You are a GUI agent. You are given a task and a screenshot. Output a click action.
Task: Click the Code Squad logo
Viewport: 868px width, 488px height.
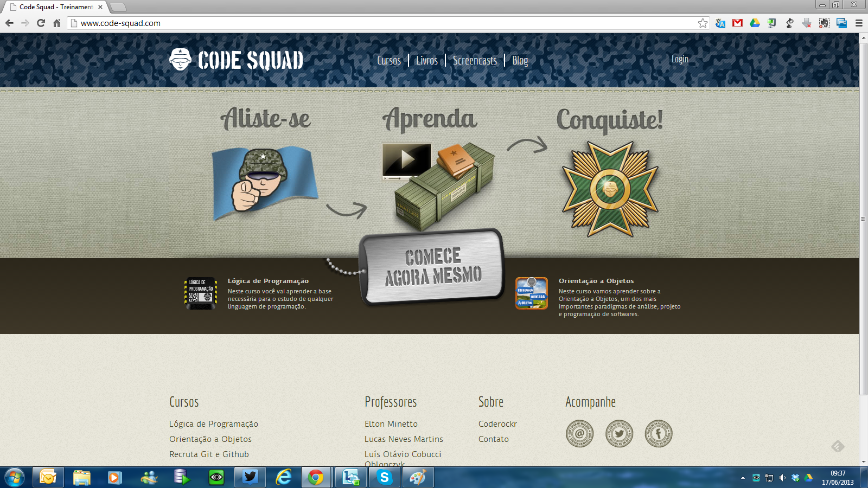click(236, 60)
